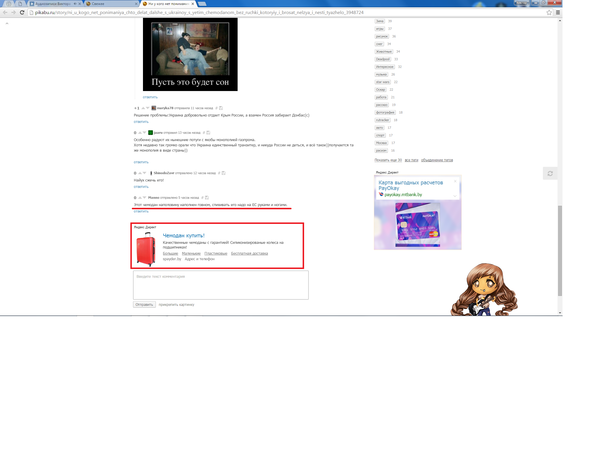The height and width of the screenshot is (449, 600).
Task: Select the active Pikabu story tab
Action: [x=168, y=3]
